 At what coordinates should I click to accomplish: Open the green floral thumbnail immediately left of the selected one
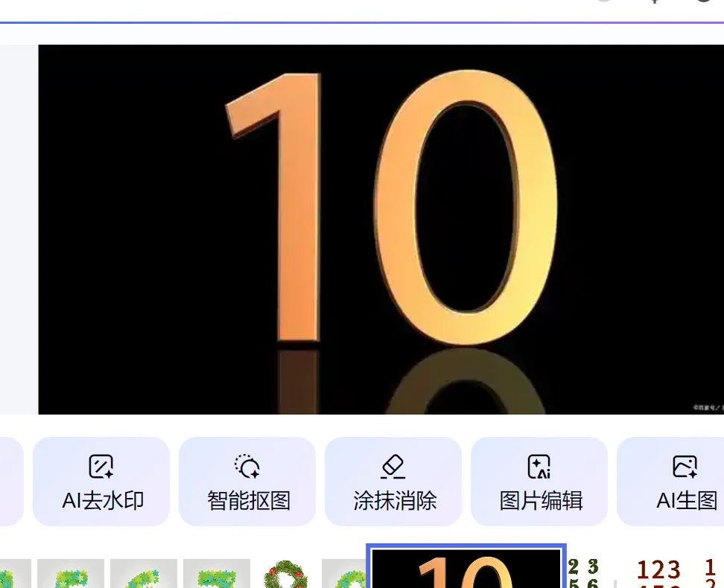(344, 574)
